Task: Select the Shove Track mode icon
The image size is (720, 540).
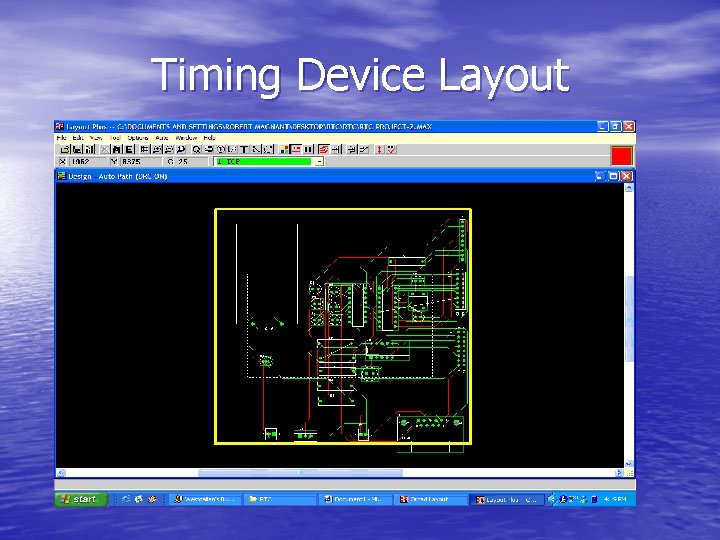Action: (x=336, y=149)
